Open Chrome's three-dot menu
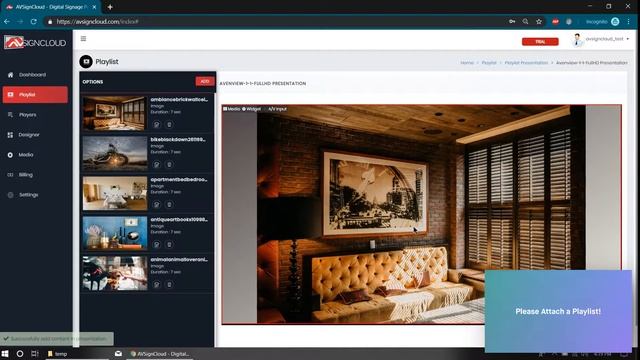 629,22
